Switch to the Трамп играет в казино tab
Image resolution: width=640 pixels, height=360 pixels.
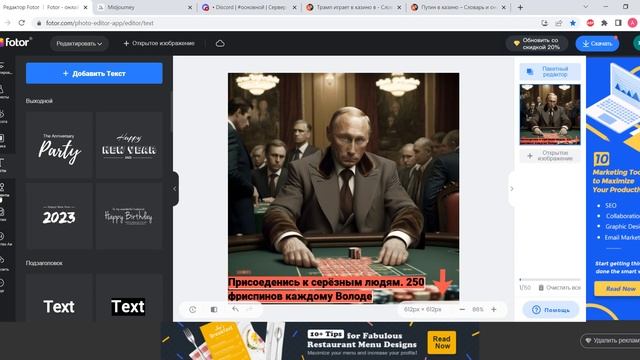pyautogui.click(x=353, y=7)
